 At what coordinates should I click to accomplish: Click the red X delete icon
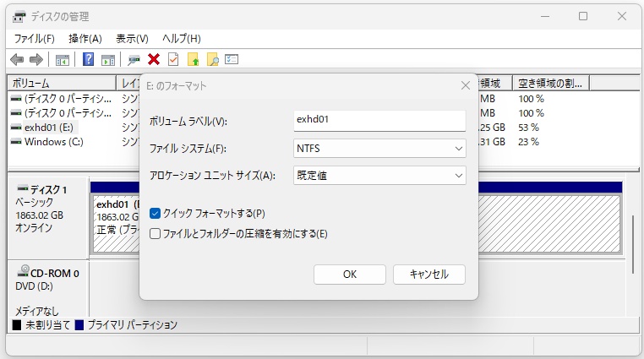[x=154, y=59]
